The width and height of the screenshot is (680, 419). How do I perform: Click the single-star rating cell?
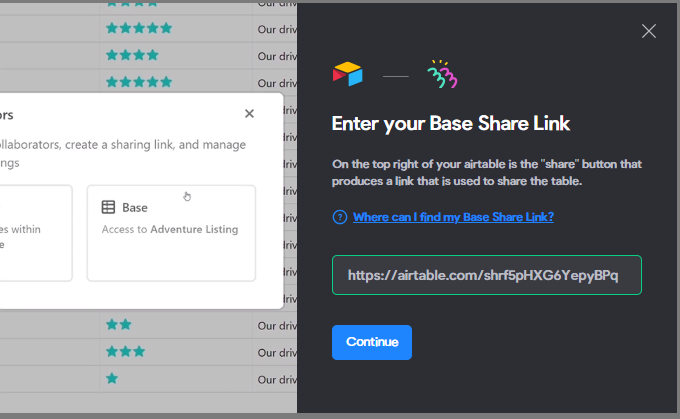(x=176, y=379)
